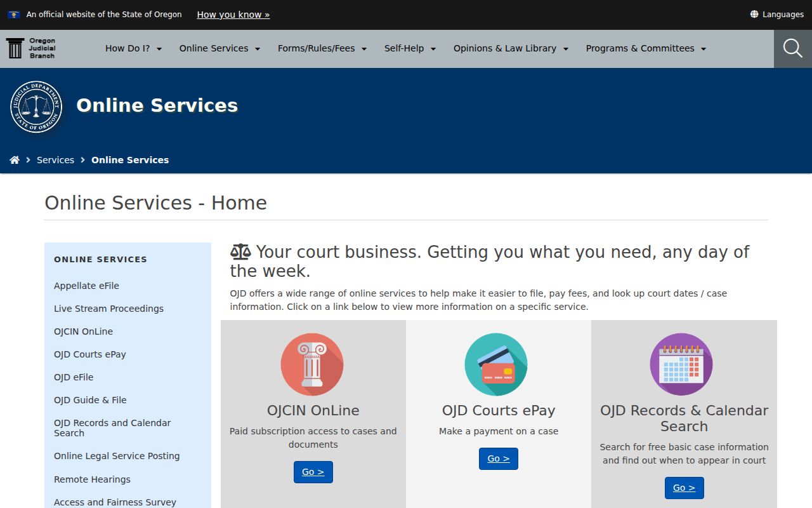This screenshot has height=508, width=812.
Task: Open Appellate eFile in sidebar
Action: pyautogui.click(x=86, y=286)
